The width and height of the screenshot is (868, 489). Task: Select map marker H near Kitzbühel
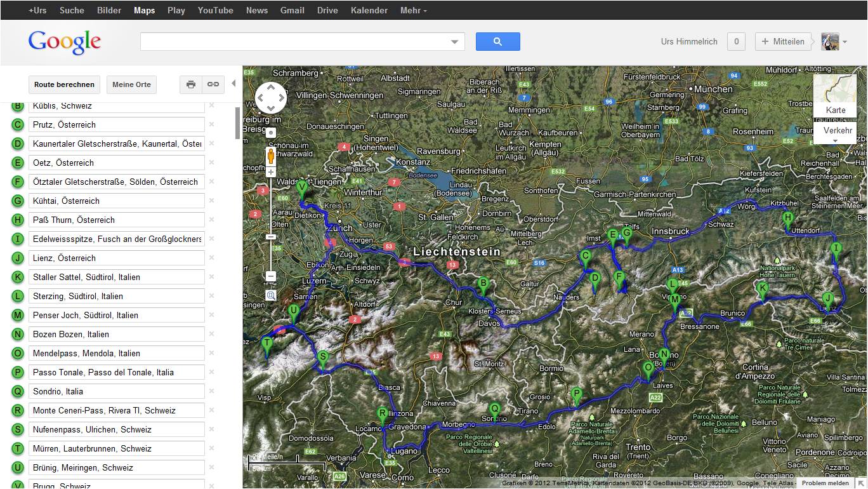click(787, 221)
